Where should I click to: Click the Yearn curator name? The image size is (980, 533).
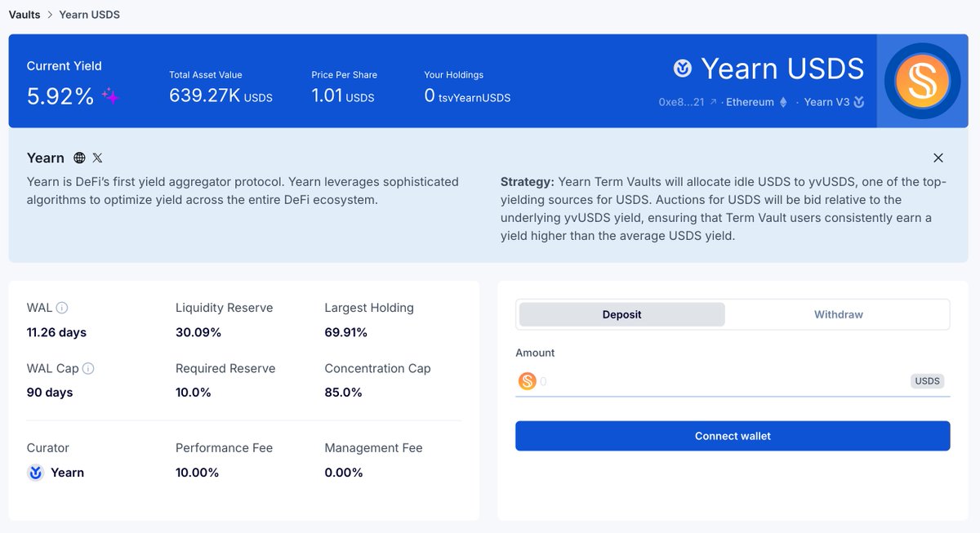[x=67, y=473]
